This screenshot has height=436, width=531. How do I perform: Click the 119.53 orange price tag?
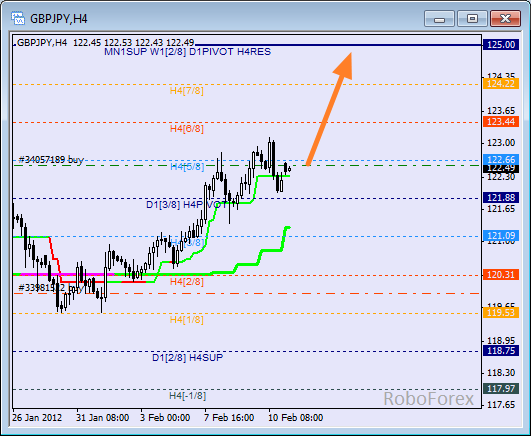pyautogui.click(x=501, y=312)
